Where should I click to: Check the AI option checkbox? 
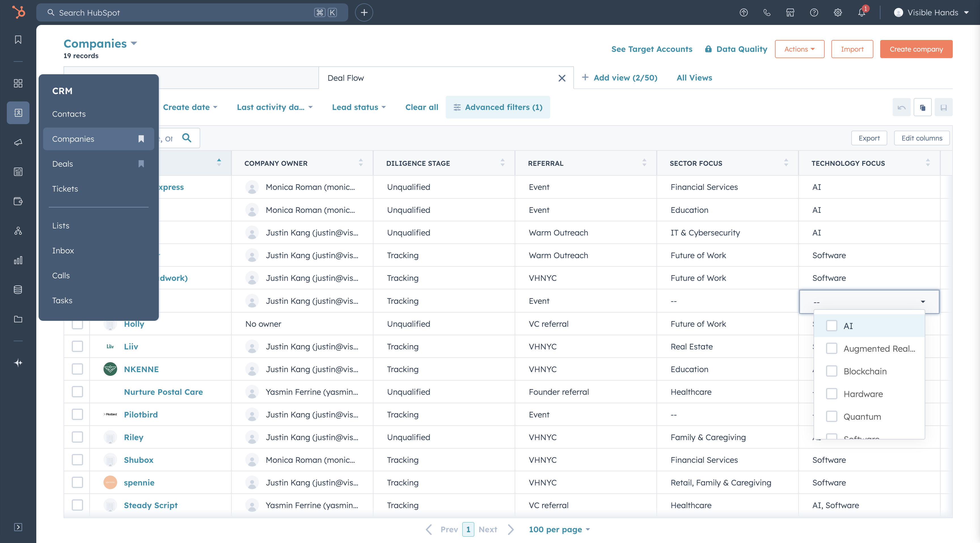(x=832, y=326)
